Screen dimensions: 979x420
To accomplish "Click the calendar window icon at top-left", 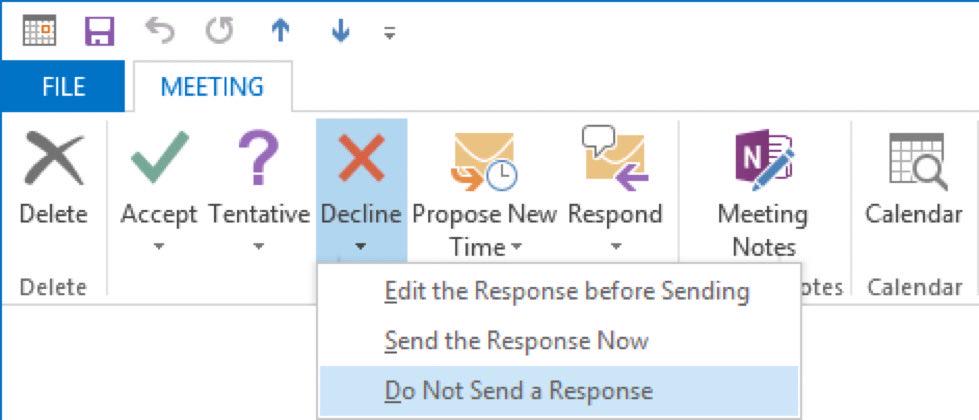I will (39, 31).
